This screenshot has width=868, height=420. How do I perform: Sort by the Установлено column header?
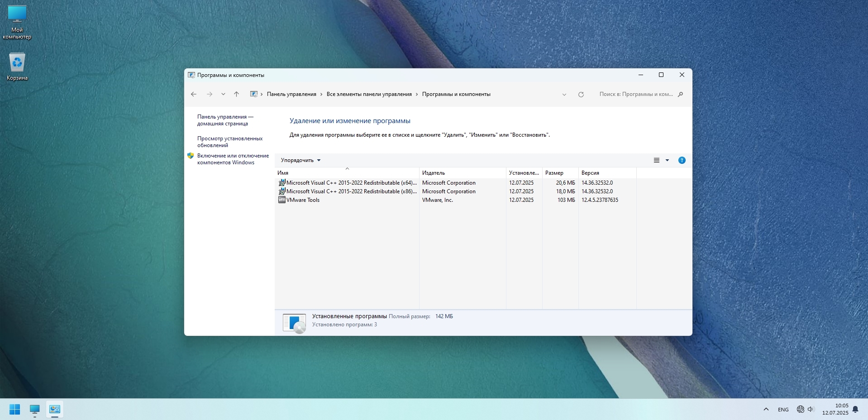(524, 173)
